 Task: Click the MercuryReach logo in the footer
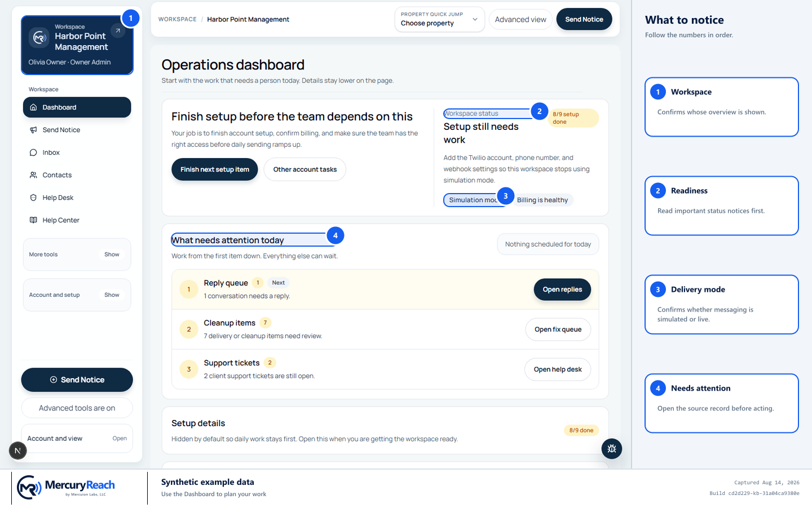(x=66, y=487)
